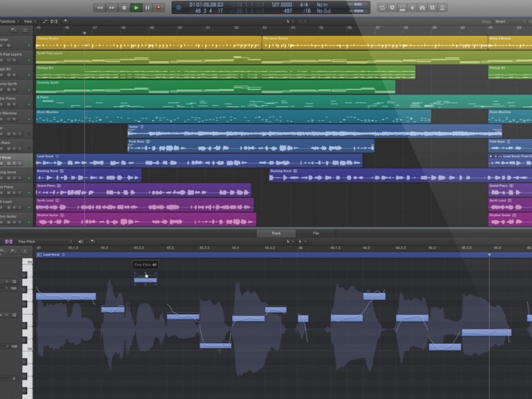Click the green Play button
The height and width of the screenshot is (399, 532).
pyautogui.click(x=136, y=8)
